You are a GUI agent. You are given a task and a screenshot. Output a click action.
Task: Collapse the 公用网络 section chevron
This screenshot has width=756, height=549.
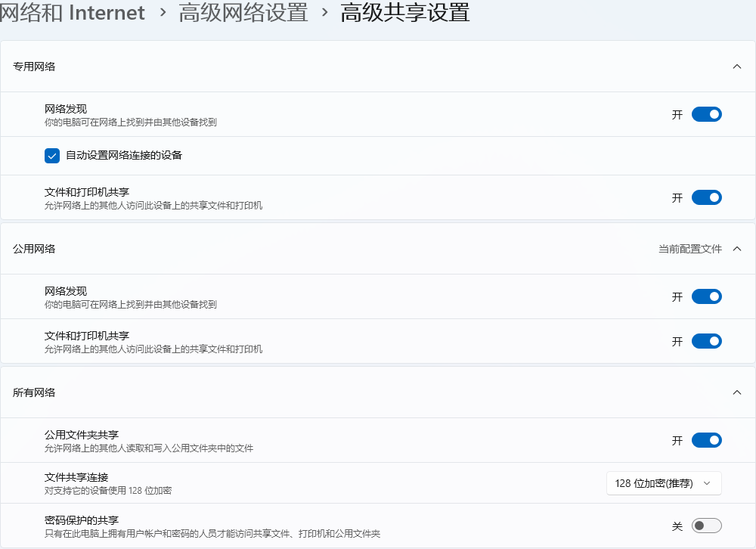[737, 249]
